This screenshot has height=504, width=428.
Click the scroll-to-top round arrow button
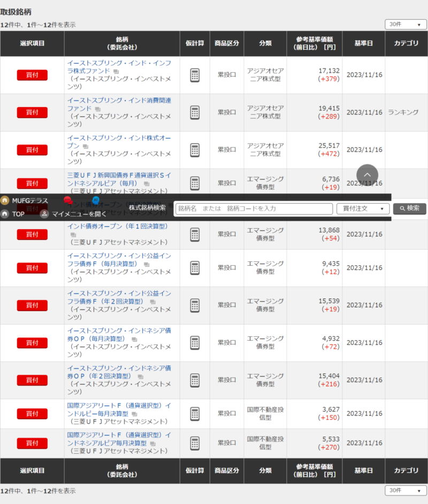[x=368, y=175]
